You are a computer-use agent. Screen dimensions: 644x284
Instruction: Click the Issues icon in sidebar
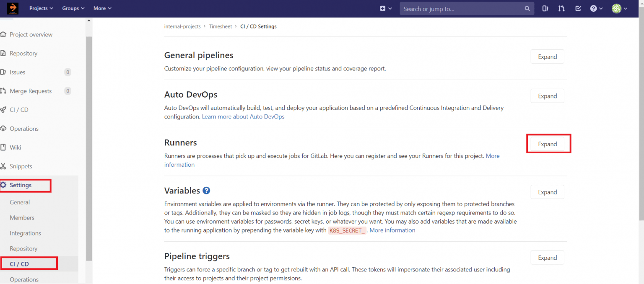coord(3,72)
